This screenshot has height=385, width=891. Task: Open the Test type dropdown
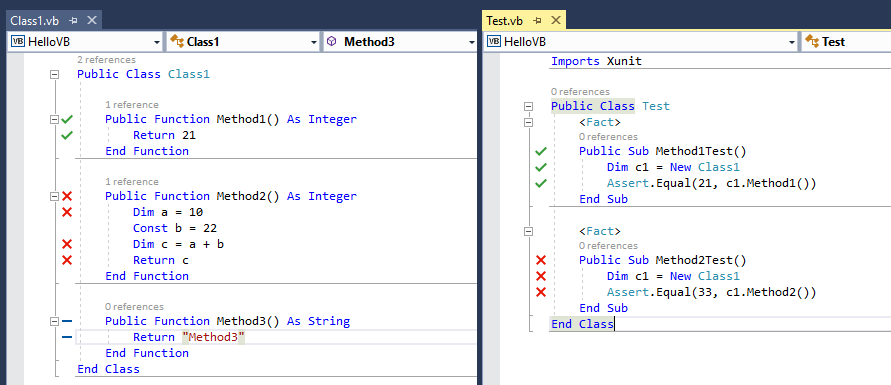tap(846, 42)
